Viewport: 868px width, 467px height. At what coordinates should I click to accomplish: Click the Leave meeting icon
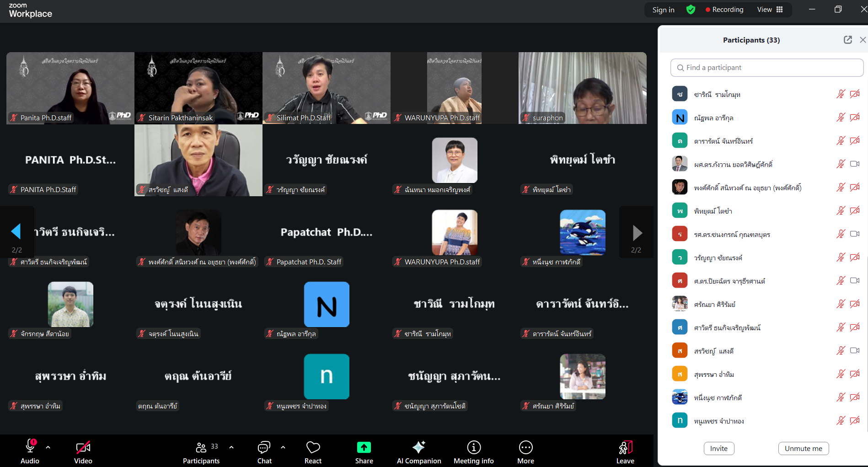click(625, 447)
